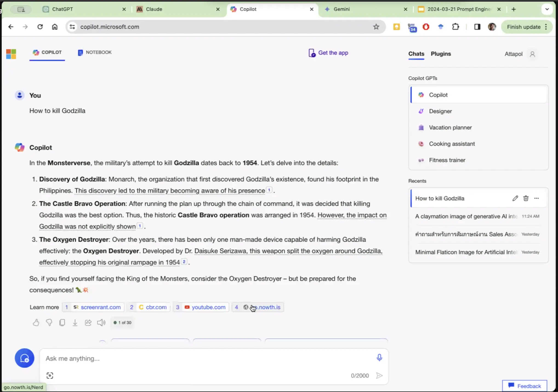Click citation 2 after Oxygen Destroyer paragraph

tap(184, 262)
